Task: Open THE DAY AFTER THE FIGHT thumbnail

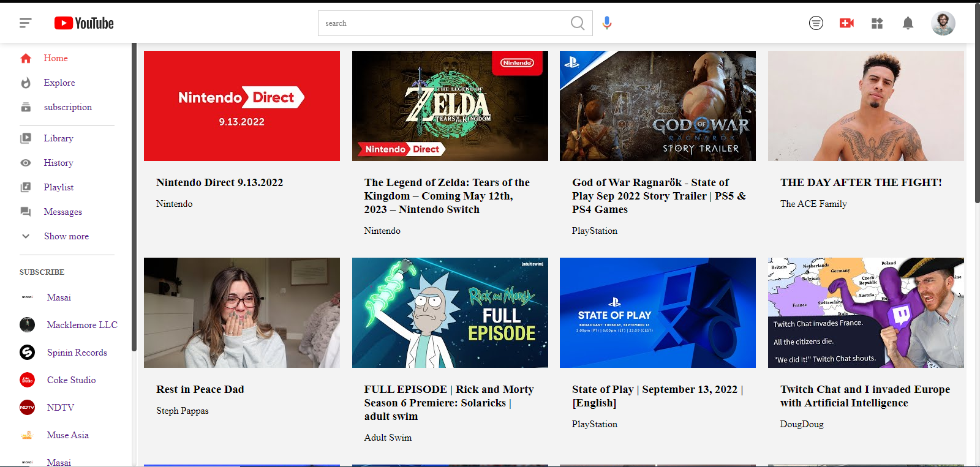Action: (866, 106)
